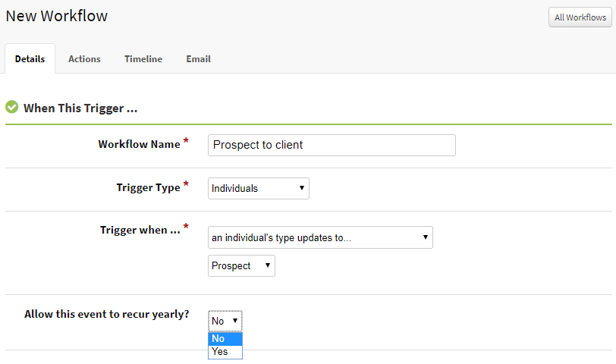The height and width of the screenshot is (364, 616).
Task: Click the New Workflow heading
Action: click(x=57, y=16)
